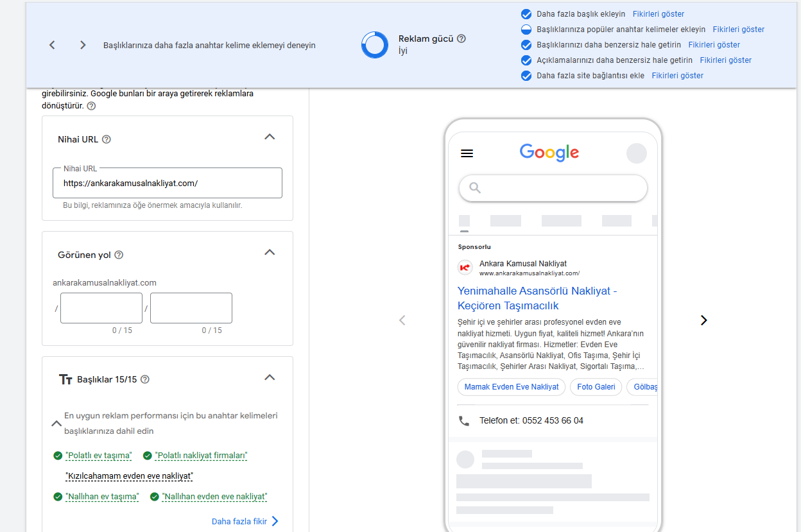Viewport: 801px width, 532px height.
Task: Open Fikirleri göster for site bağlantısı ekle
Action: [678, 76]
